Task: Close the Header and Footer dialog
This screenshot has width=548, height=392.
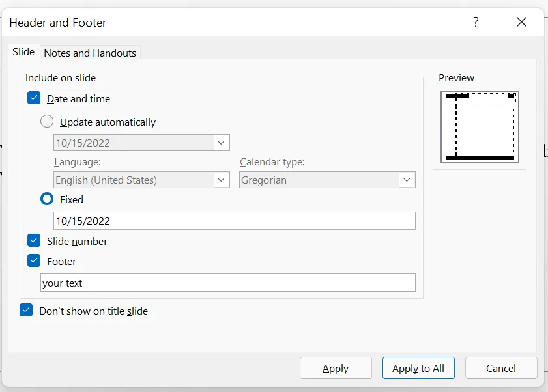Action: (x=521, y=22)
